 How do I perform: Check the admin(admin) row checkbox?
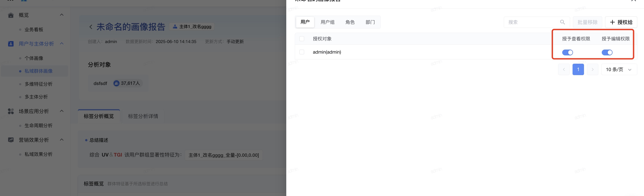tap(302, 52)
